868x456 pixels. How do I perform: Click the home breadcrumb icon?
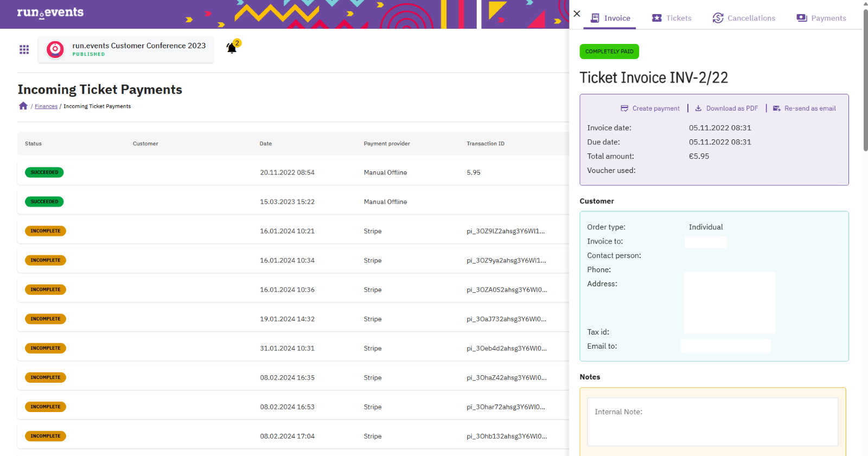(x=23, y=106)
